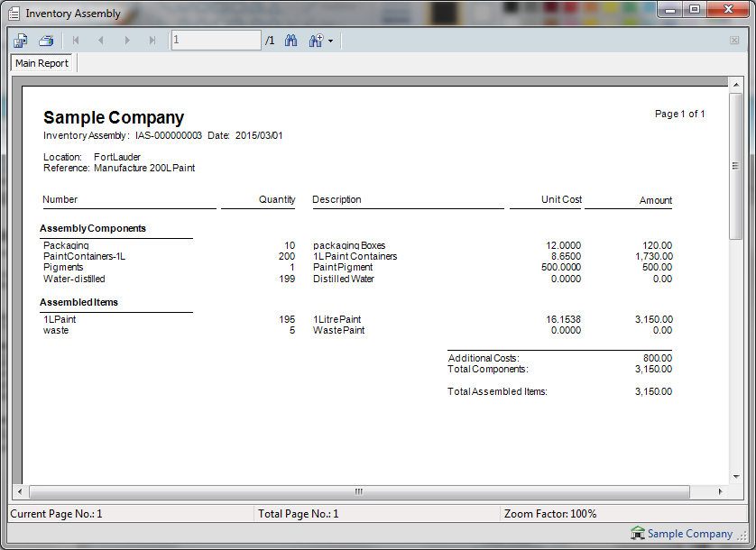756x550 pixels.
Task: Open Find Text binoculars tool
Action: click(291, 41)
